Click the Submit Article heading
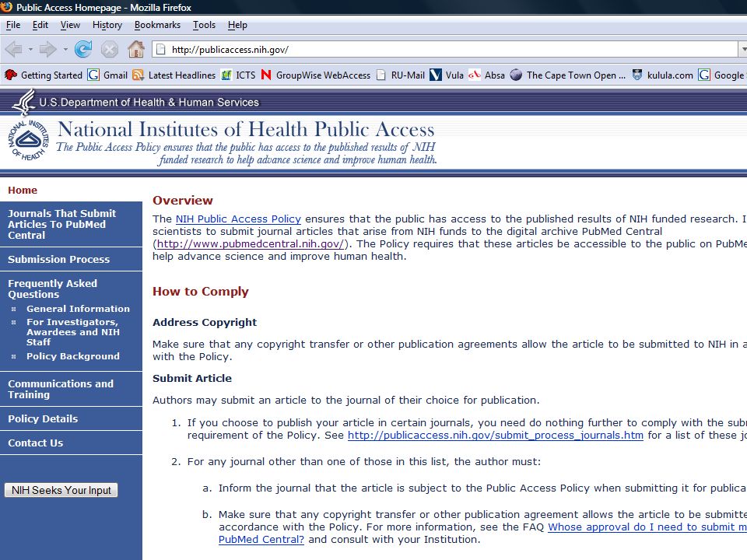This screenshot has width=747, height=560. (x=192, y=379)
